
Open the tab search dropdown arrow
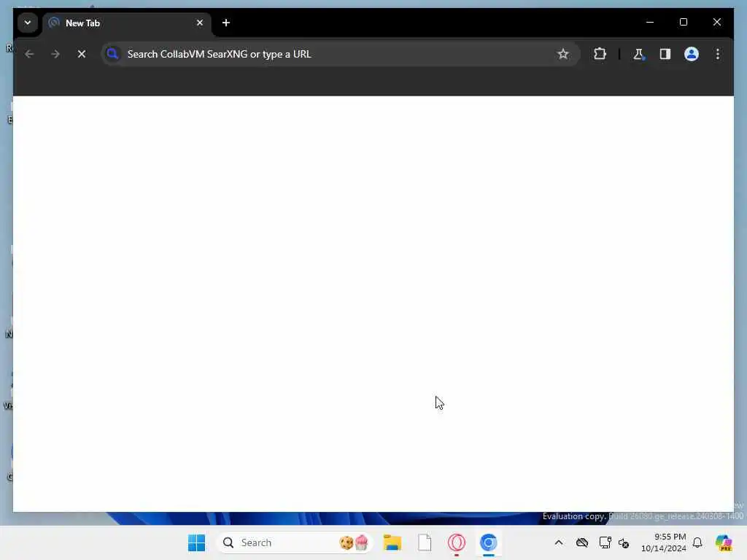28,23
